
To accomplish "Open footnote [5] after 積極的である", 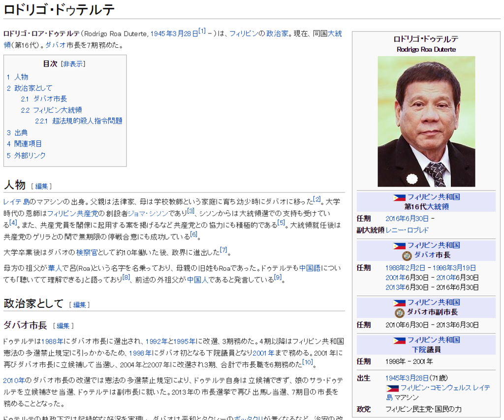I will (x=281, y=222).
